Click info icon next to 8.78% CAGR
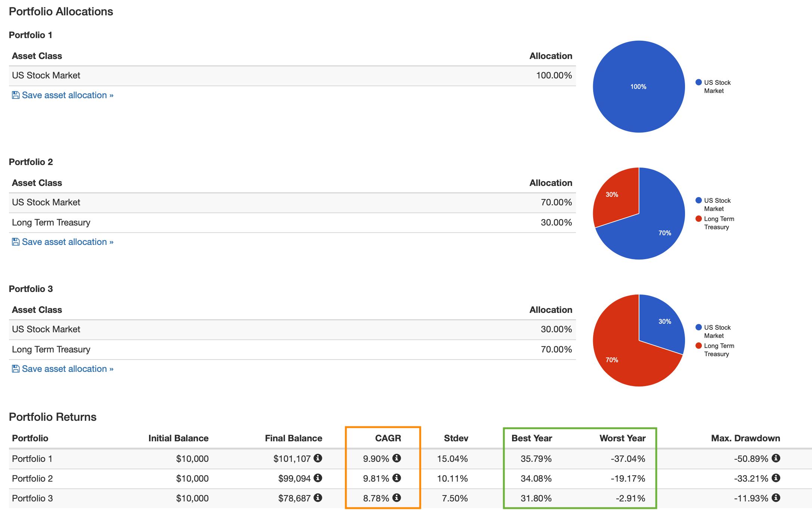This screenshot has width=812, height=510. (x=397, y=498)
